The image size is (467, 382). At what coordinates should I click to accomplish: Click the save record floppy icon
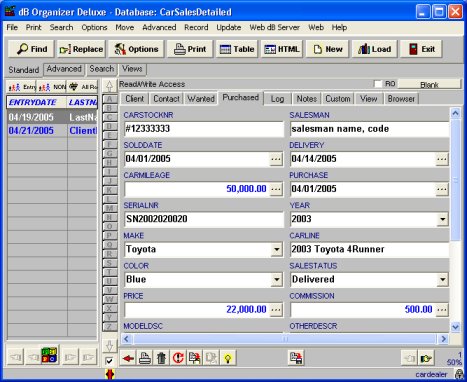coord(296,358)
